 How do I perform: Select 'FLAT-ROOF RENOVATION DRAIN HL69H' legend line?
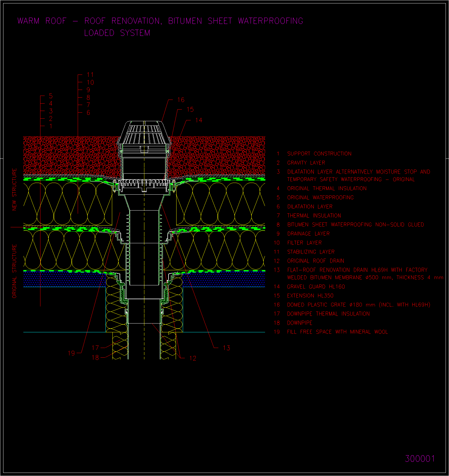pos(357,270)
